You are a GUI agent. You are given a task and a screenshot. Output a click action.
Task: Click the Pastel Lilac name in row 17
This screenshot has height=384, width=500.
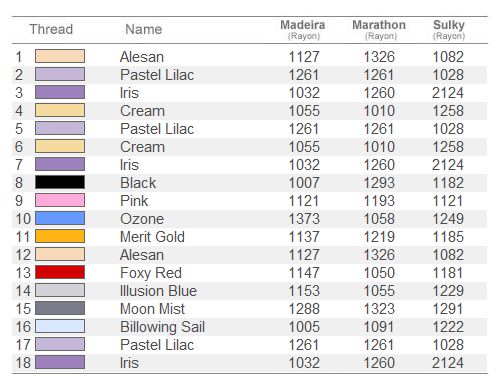tap(157, 345)
